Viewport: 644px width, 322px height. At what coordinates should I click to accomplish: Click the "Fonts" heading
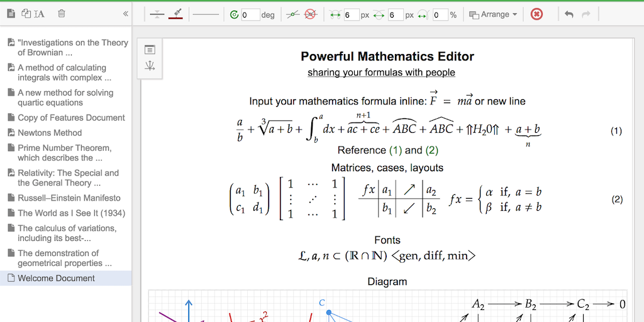click(x=387, y=240)
